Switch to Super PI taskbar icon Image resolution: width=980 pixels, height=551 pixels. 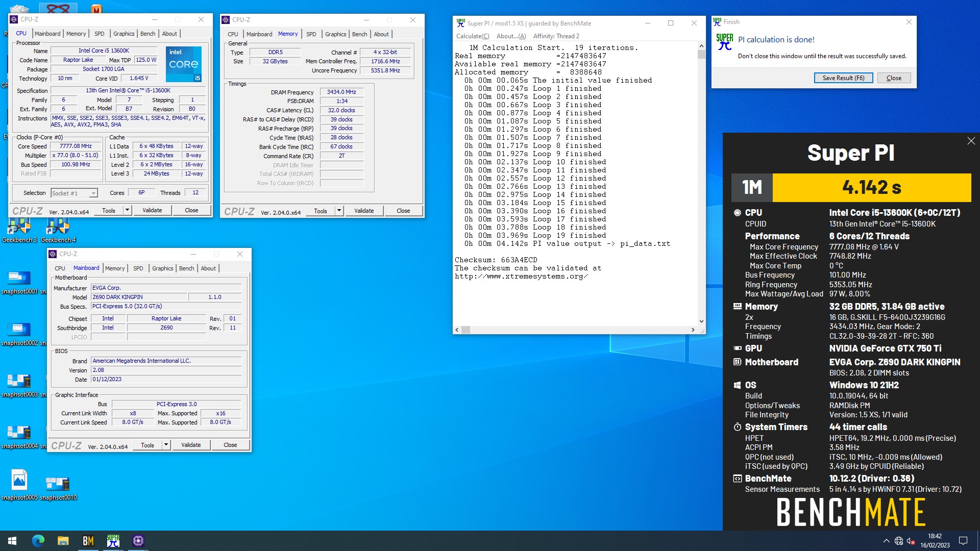coord(113,541)
